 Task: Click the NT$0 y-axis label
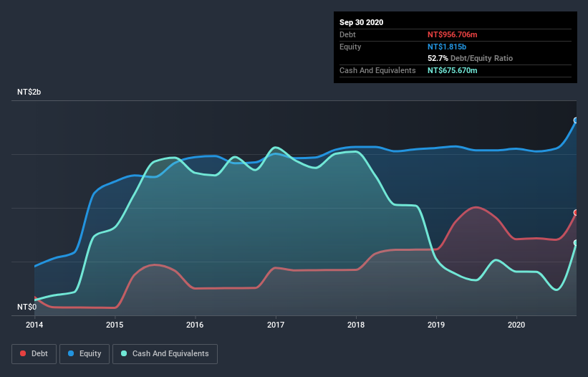tap(27, 307)
